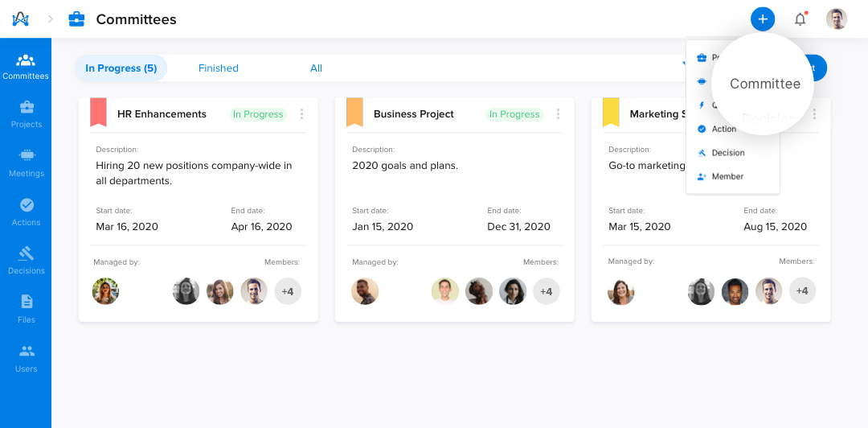Click the '2020 goals and plans.' description
The image size is (868, 428).
pos(405,165)
